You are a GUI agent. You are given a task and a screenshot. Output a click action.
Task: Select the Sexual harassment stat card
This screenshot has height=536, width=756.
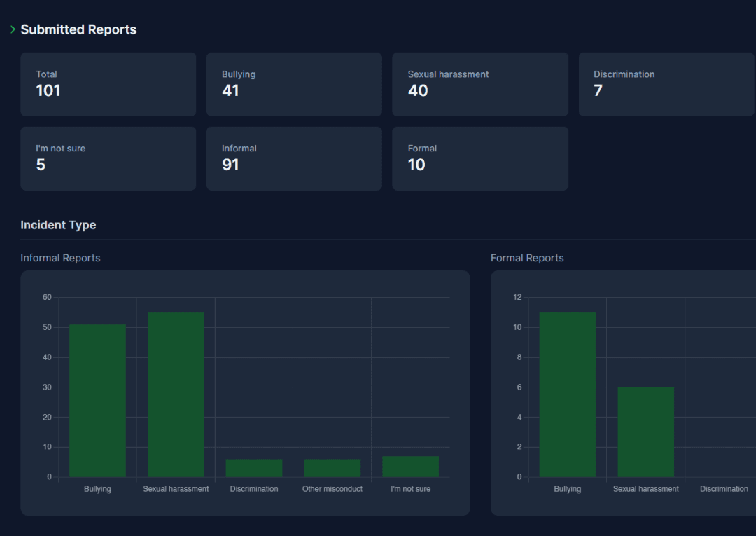click(x=479, y=84)
